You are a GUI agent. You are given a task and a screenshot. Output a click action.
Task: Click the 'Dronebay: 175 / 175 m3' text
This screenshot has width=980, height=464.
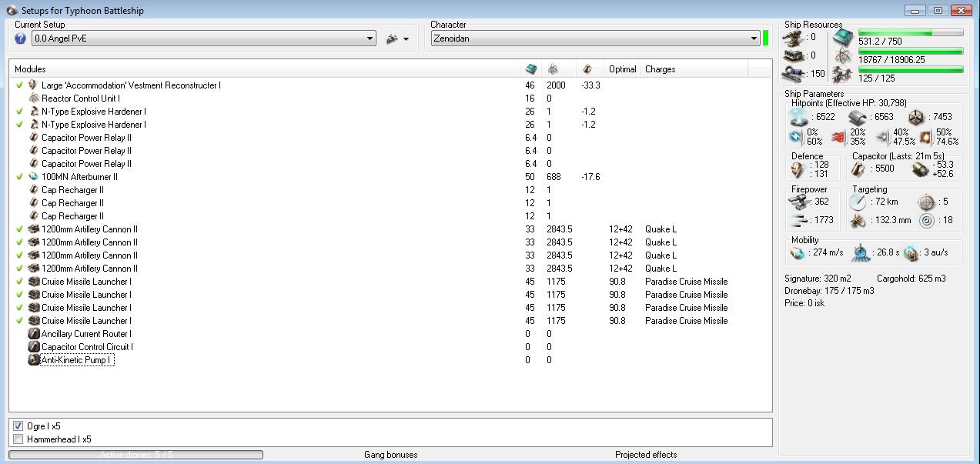(x=828, y=292)
